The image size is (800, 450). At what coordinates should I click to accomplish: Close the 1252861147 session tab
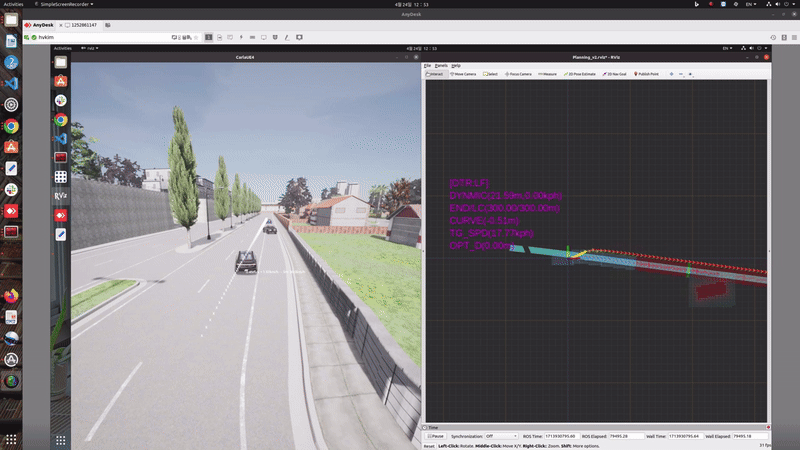pyautogui.click(x=61, y=25)
